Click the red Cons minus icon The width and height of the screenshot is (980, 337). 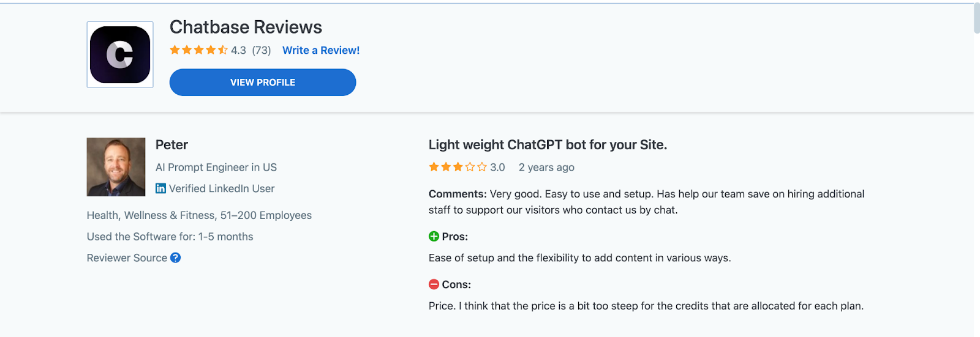pos(434,284)
